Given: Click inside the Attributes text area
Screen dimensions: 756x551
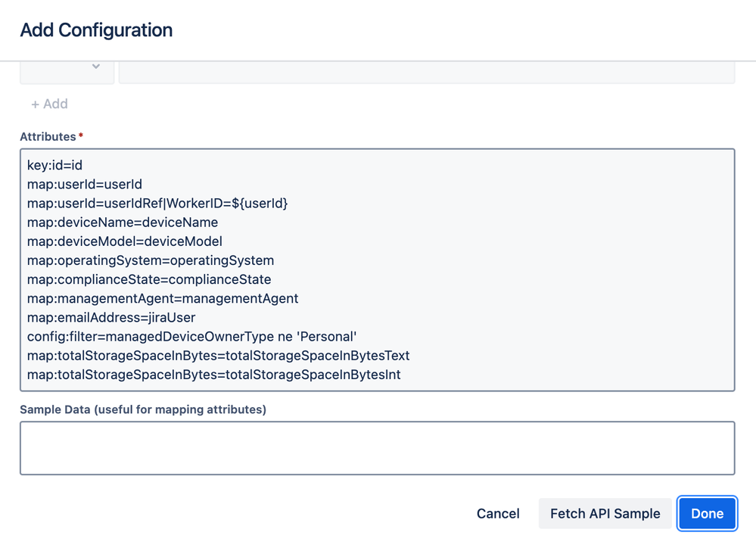Looking at the screenshot, I should pyautogui.click(x=378, y=269).
